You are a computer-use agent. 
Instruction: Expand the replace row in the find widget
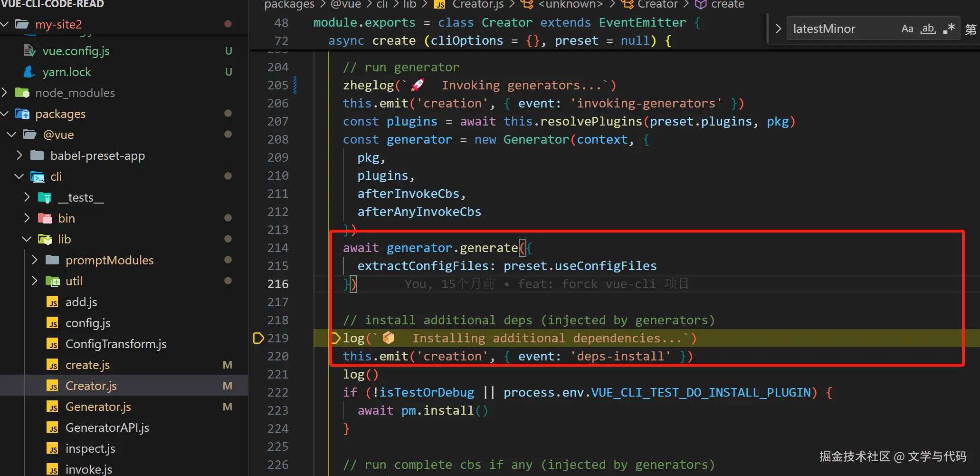(778, 29)
